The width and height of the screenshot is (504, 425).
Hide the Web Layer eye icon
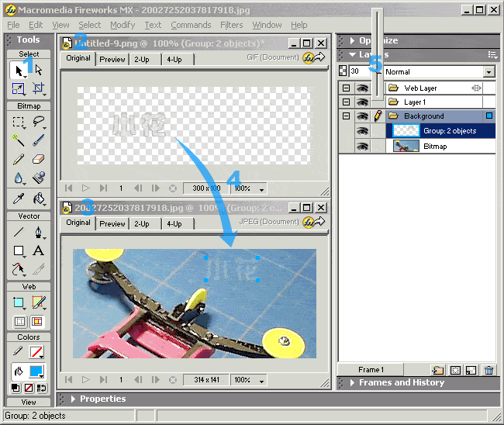362,88
